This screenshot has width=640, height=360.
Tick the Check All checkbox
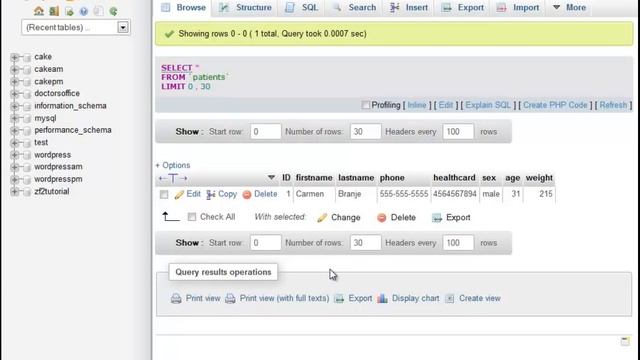click(192, 217)
